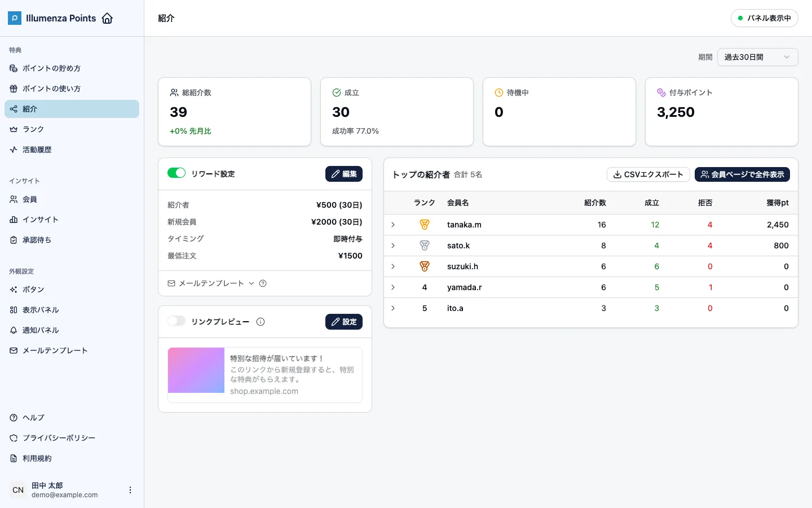Viewport: 812px width, 508px height.
Task: Click the ¥1500 最低注文 value
Action: 350,256
